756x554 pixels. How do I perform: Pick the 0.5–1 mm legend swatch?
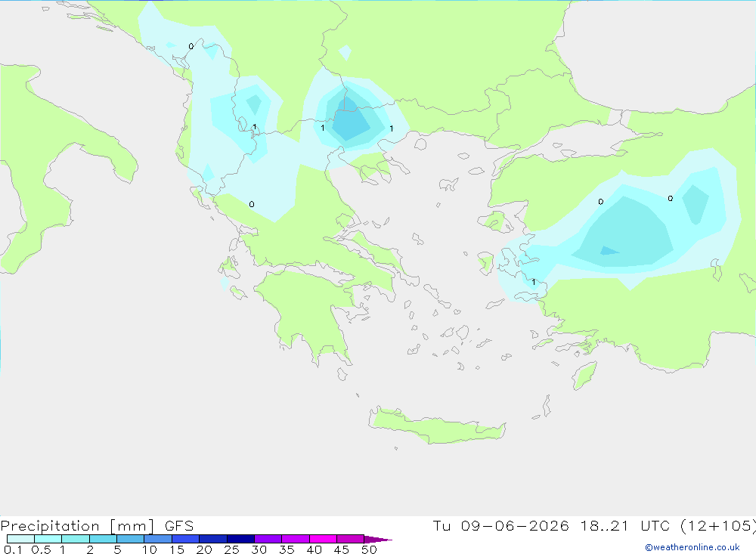[48, 539]
